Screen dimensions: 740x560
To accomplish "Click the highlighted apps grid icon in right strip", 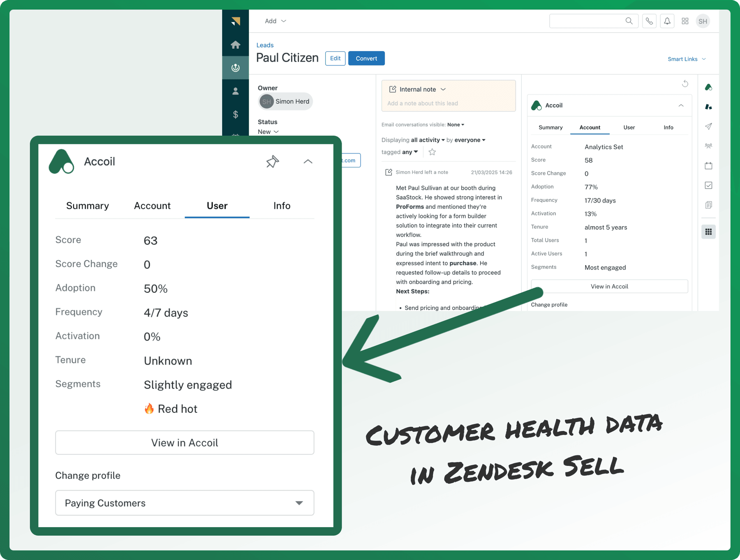I will coord(708,232).
